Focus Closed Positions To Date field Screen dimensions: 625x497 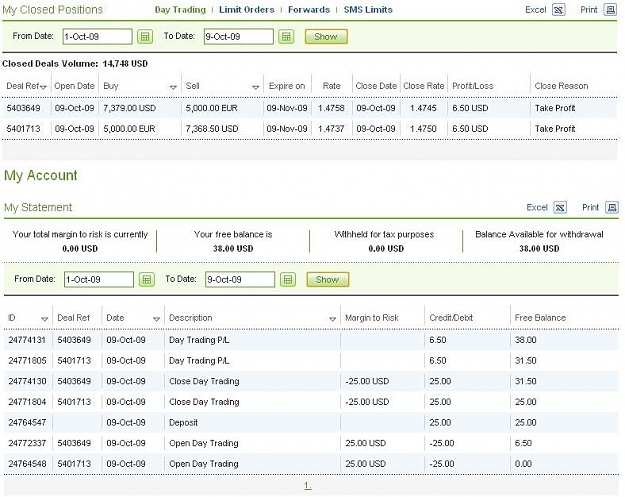tap(238, 37)
